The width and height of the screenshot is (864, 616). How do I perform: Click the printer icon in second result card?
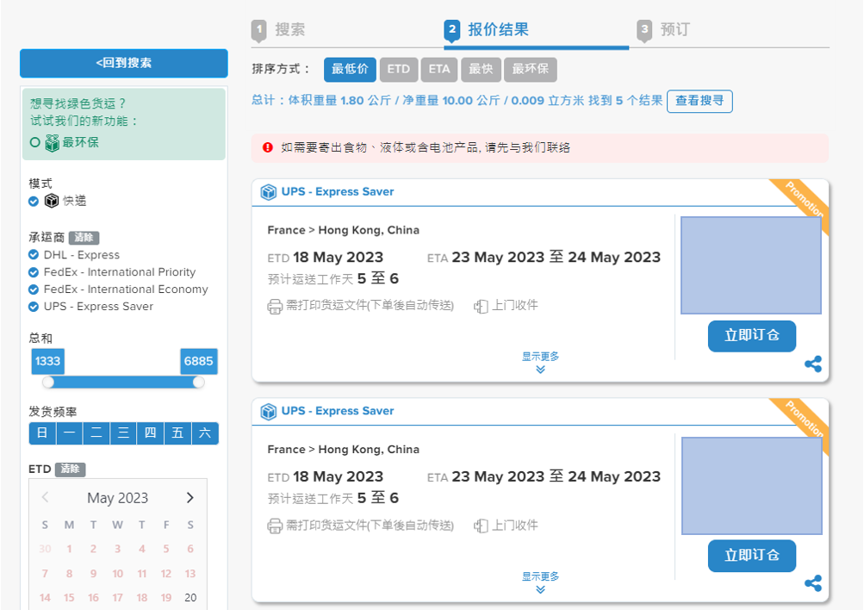coord(275,526)
